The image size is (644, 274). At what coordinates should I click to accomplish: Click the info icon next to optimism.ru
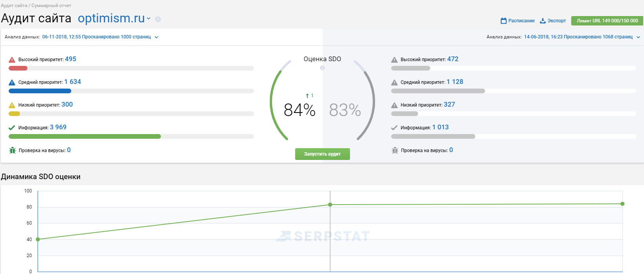[x=158, y=19]
